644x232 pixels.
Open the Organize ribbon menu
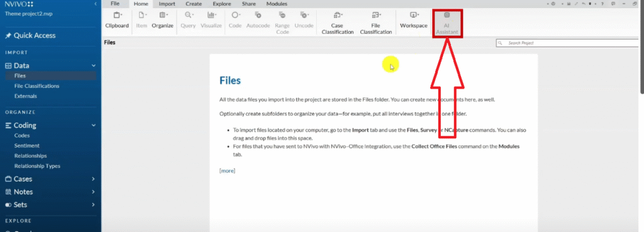pyautogui.click(x=162, y=19)
